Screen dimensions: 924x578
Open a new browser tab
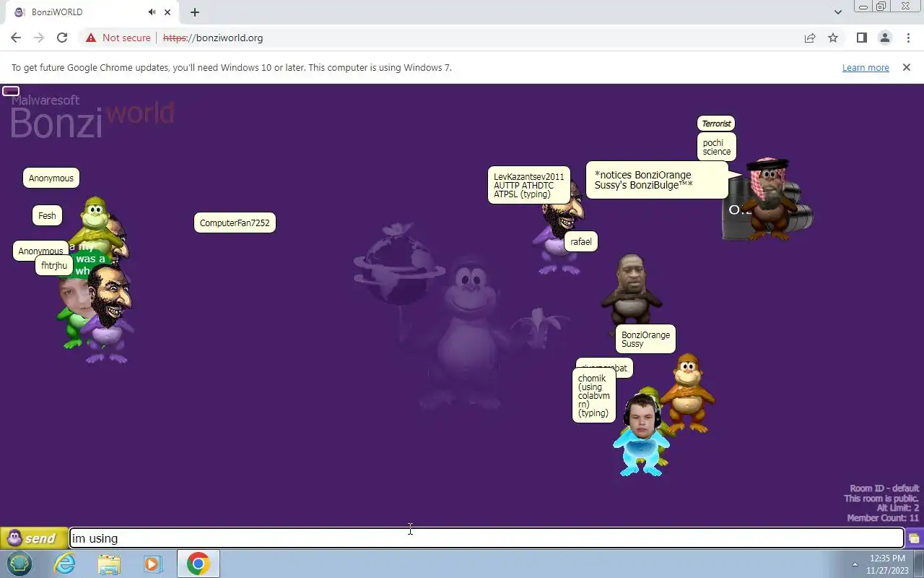pyautogui.click(x=195, y=12)
